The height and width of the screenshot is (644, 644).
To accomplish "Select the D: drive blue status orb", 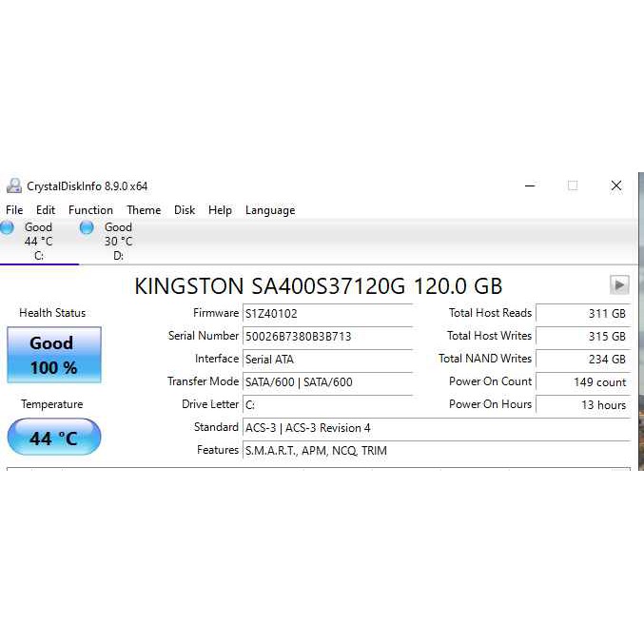I will click(x=87, y=227).
